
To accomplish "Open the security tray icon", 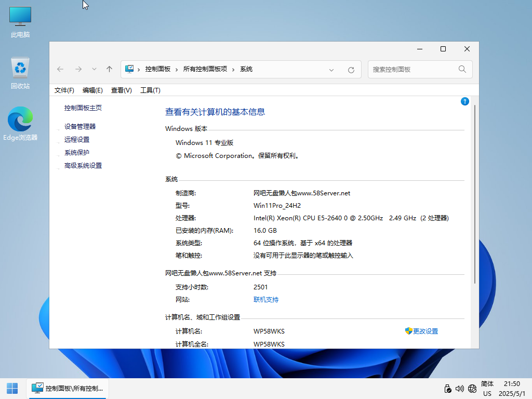I will coord(448,389).
